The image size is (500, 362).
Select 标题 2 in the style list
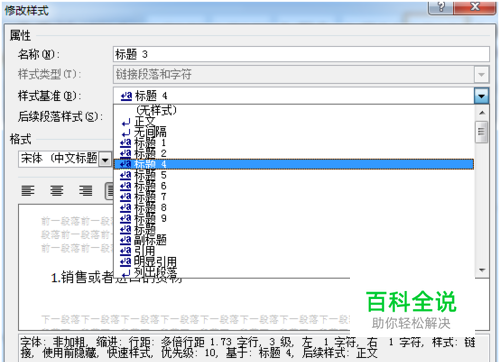pos(293,154)
